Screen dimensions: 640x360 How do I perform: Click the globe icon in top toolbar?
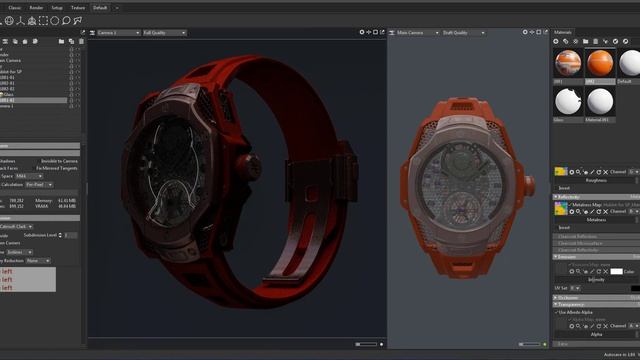point(9,21)
